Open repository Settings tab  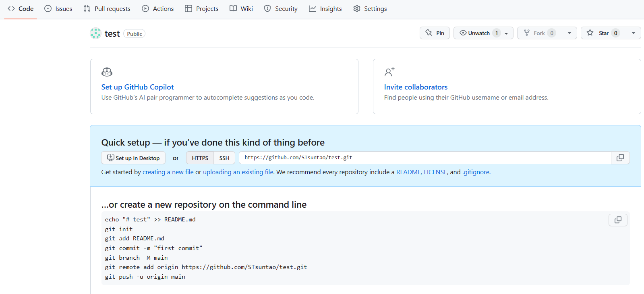click(x=370, y=8)
